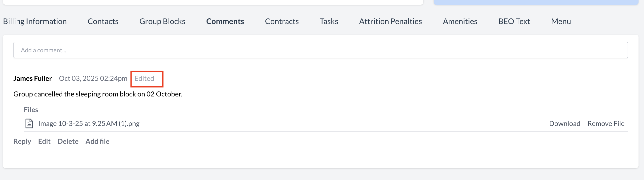The width and height of the screenshot is (644, 180).
Task: Add file to the comment
Action: pyautogui.click(x=97, y=141)
